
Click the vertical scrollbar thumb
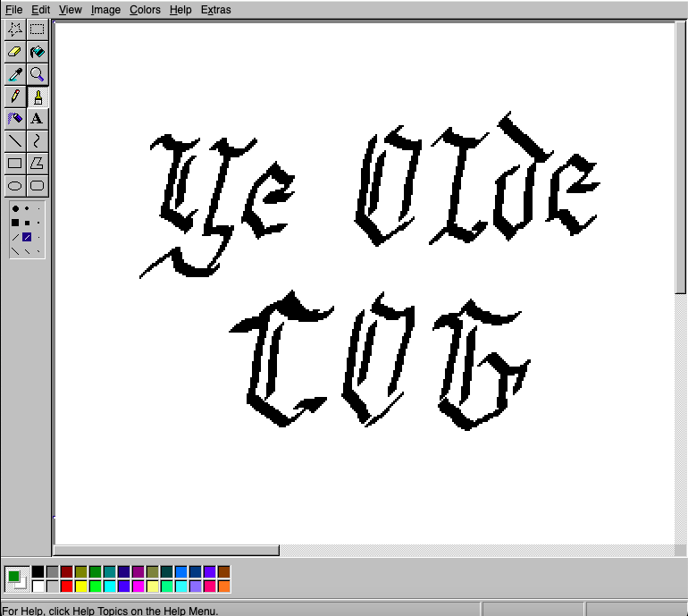(x=681, y=156)
